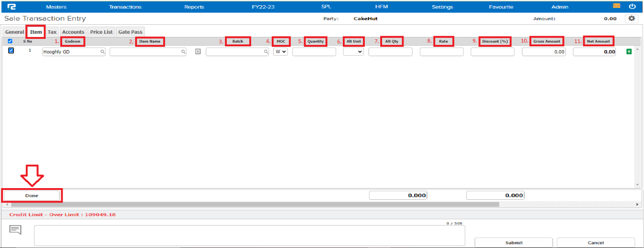
Task: Click the Gross Amount field
Action: (x=544, y=52)
